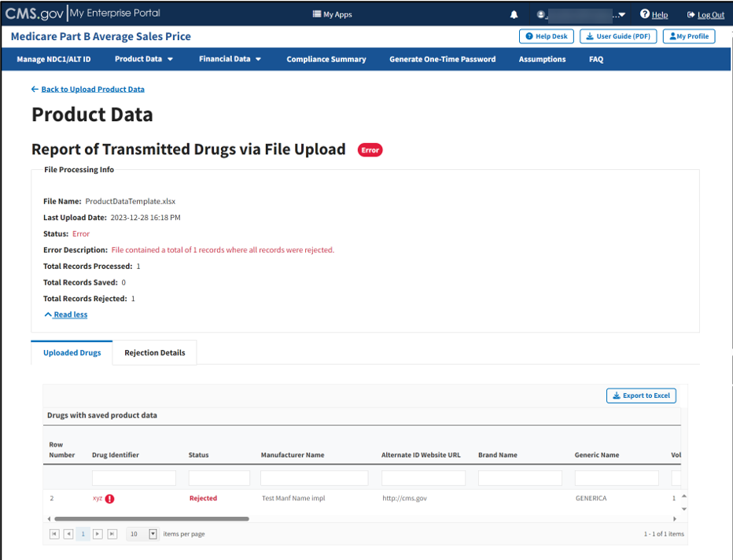733x560 pixels.
Task: Click the Export to Excel button
Action: click(641, 396)
